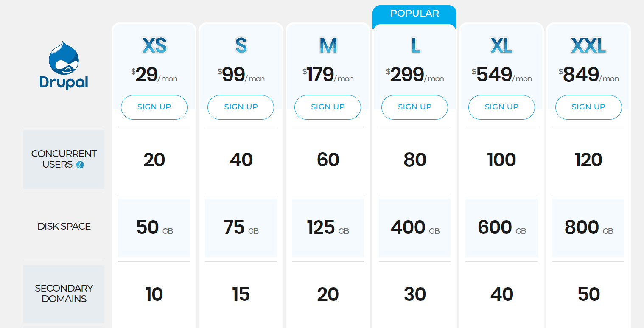Click the $299/mon price
Image resolution: width=644 pixels, height=328 pixels.
tap(414, 75)
